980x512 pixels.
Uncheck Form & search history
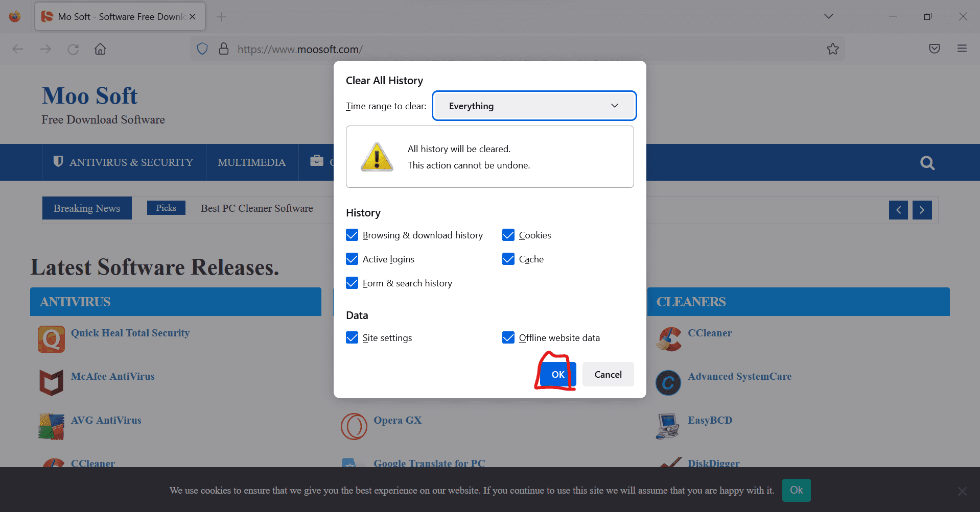(x=352, y=283)
